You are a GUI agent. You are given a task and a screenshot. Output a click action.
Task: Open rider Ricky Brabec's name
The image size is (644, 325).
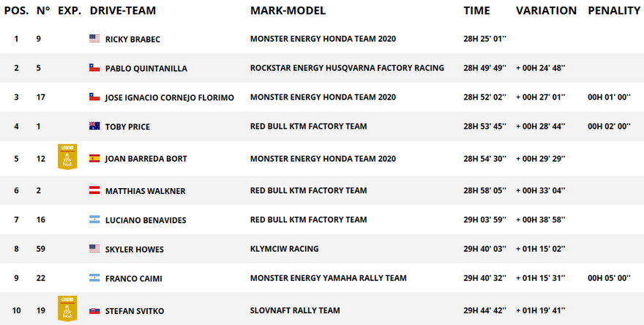(x=132, y=40)
